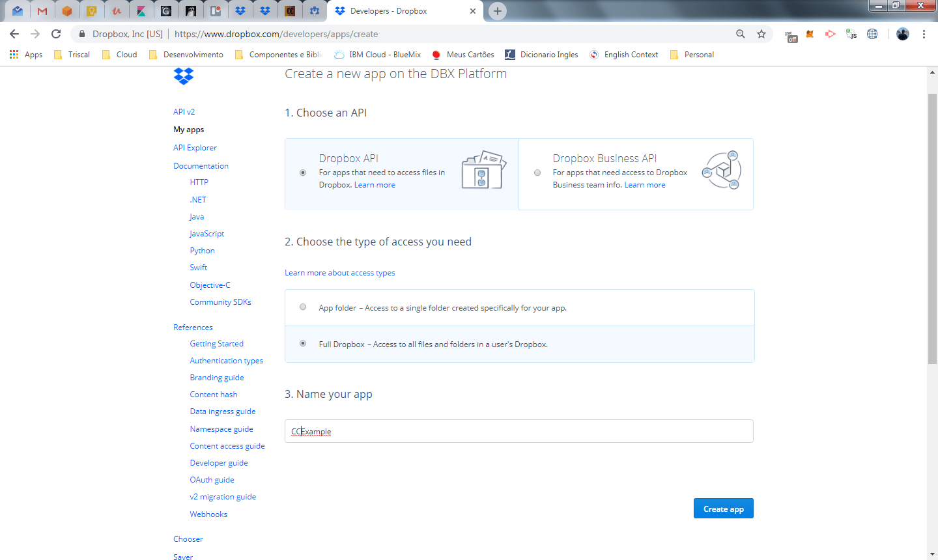This screenshot has width=938, height=560.
Task: Open the Documentation sidebar section
Action: click(x=201, y=166)
